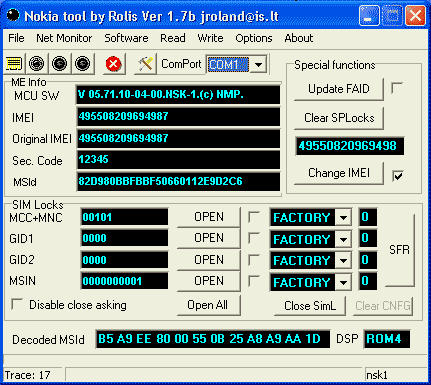Viewport: 431px width, 385px height.
Task: Click the Update FAID button
Action: (x=339, y=89)
